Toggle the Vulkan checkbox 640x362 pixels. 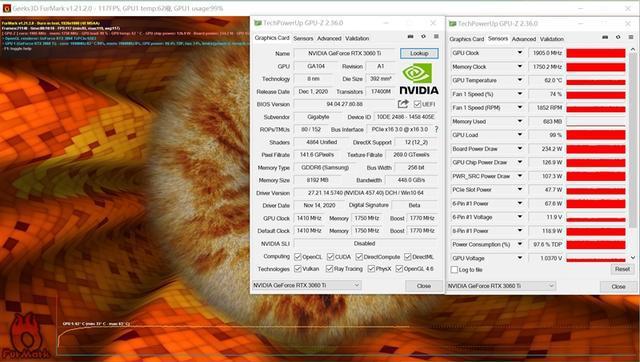coord(298,269)
